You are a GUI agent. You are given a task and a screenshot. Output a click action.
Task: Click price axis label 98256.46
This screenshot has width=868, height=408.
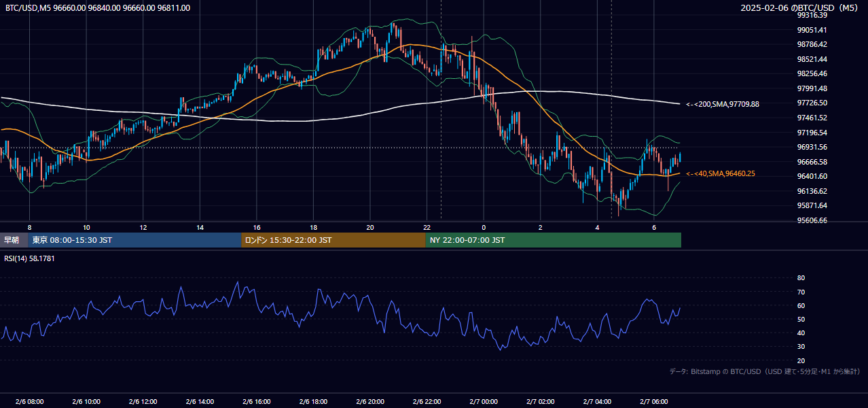pyautogui.click(x=812, y=73)
